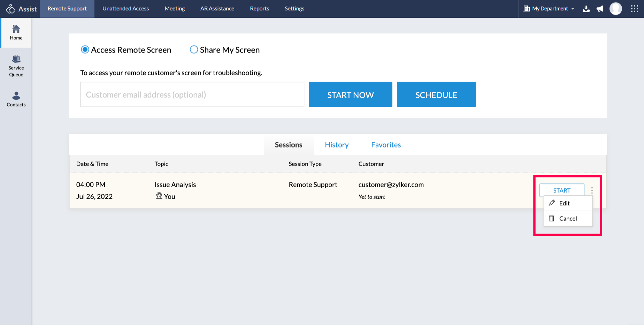Open the Home sidebar icon

[x=16, y=32]
